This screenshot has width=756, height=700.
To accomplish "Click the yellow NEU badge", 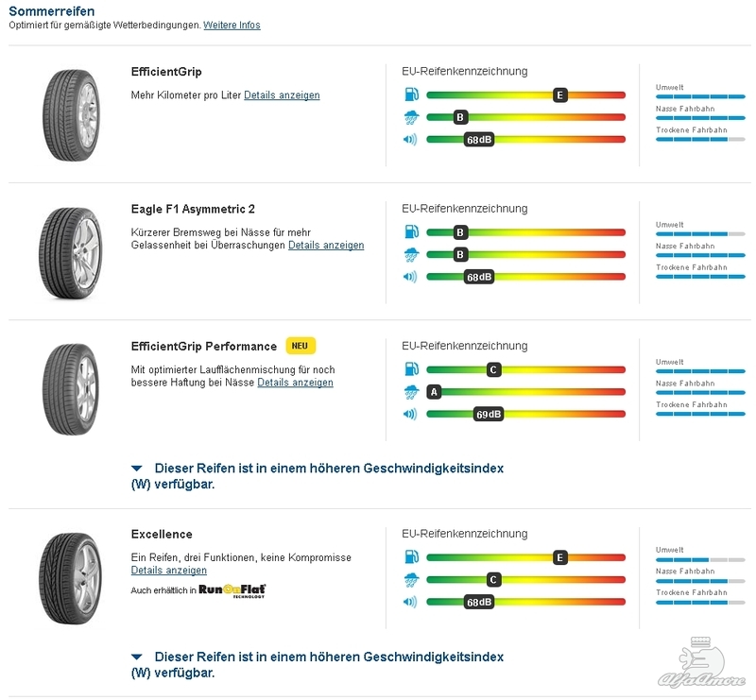I will point(301,346).
